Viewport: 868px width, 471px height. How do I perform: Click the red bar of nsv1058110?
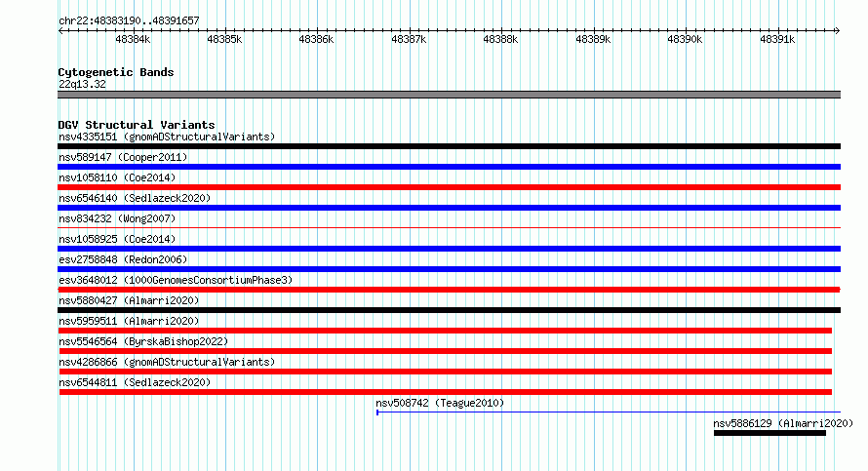[449, 187]
